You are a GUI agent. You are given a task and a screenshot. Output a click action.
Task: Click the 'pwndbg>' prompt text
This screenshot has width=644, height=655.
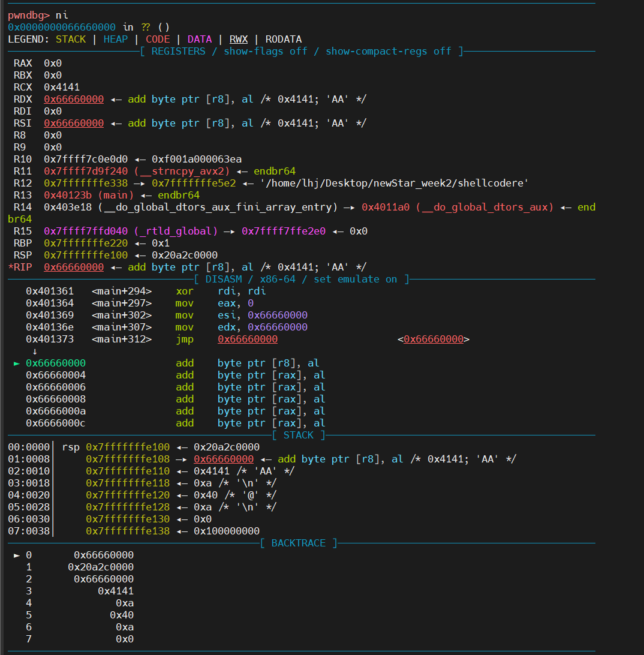point(29,16)
